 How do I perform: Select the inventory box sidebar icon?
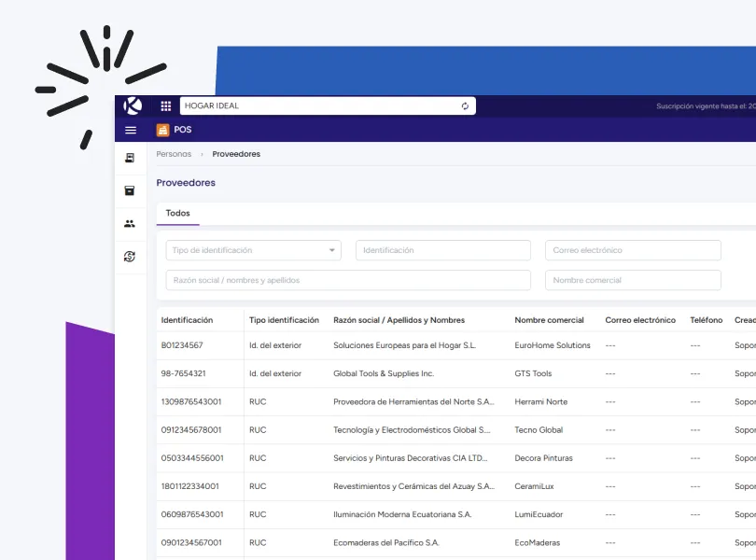click(x=131, y=190)
